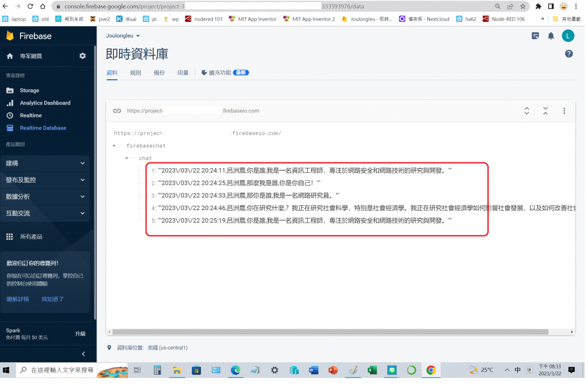Open Realtime analytics in sidebar

coord(31,115)
